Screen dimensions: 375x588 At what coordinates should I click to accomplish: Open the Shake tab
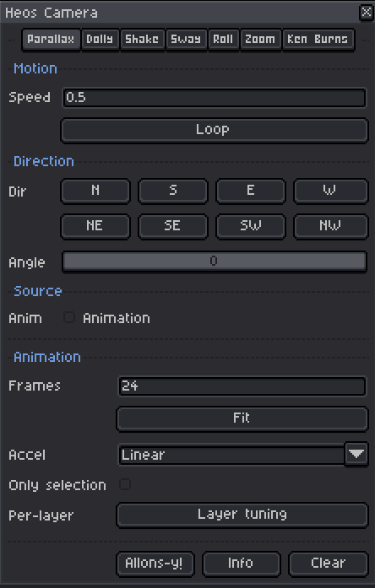click(142, 39)
